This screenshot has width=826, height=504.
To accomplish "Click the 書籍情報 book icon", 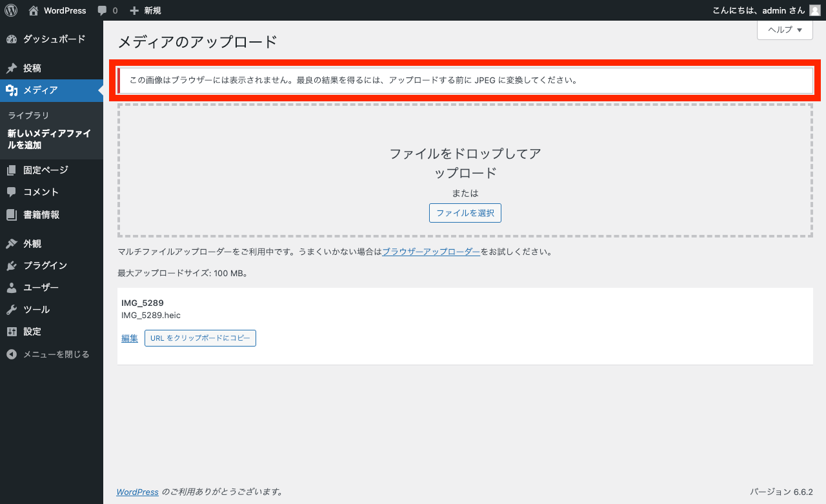I will click(x=12, y=215).
